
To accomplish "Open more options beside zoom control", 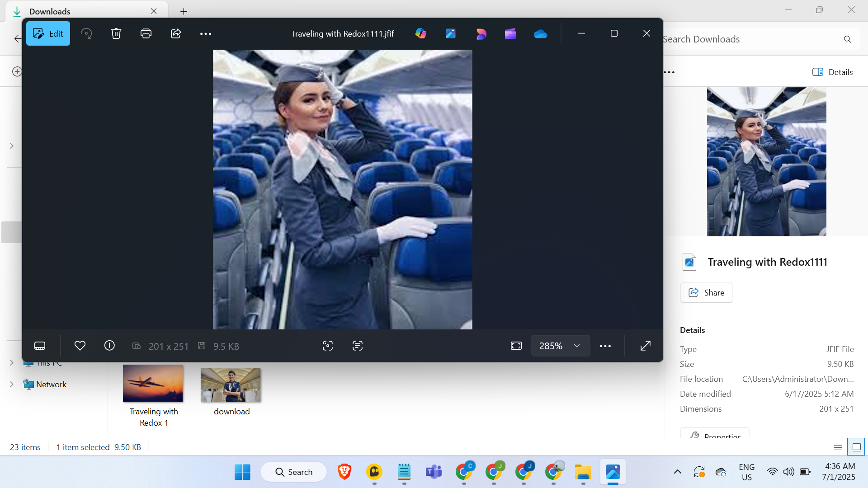I will pos(605,346).
